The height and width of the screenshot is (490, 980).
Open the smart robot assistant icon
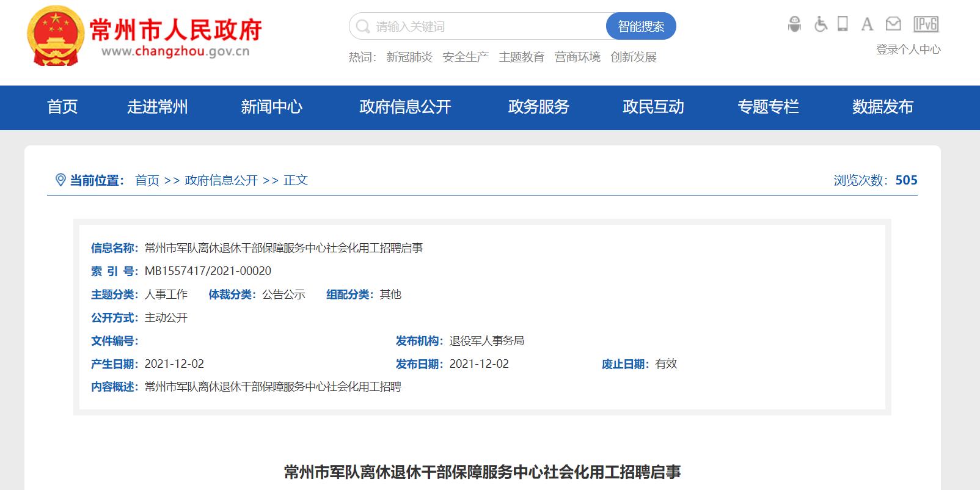coord(794,24)
